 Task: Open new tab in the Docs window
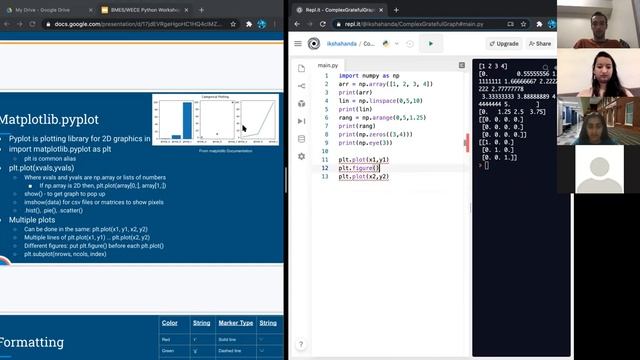(x=201, y=10)
